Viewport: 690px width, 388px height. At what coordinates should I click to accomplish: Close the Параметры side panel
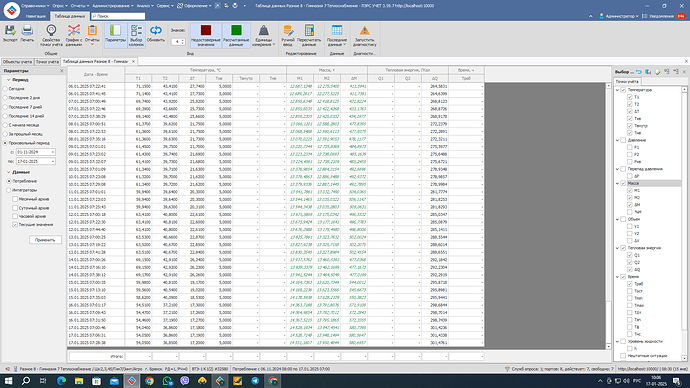pyautogui.click(x=62, y=70)
